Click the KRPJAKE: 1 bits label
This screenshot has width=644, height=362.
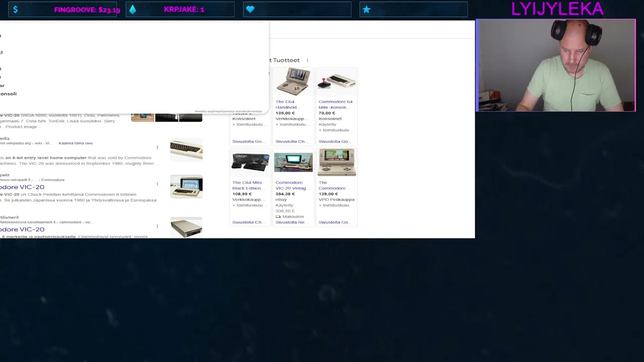pos(184,10)
